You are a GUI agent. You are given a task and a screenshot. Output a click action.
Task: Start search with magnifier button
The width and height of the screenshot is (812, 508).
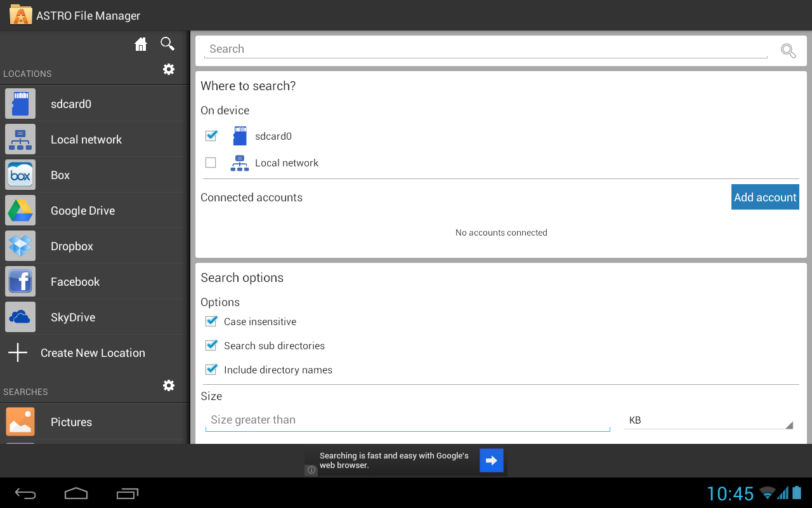coord(788,51)
